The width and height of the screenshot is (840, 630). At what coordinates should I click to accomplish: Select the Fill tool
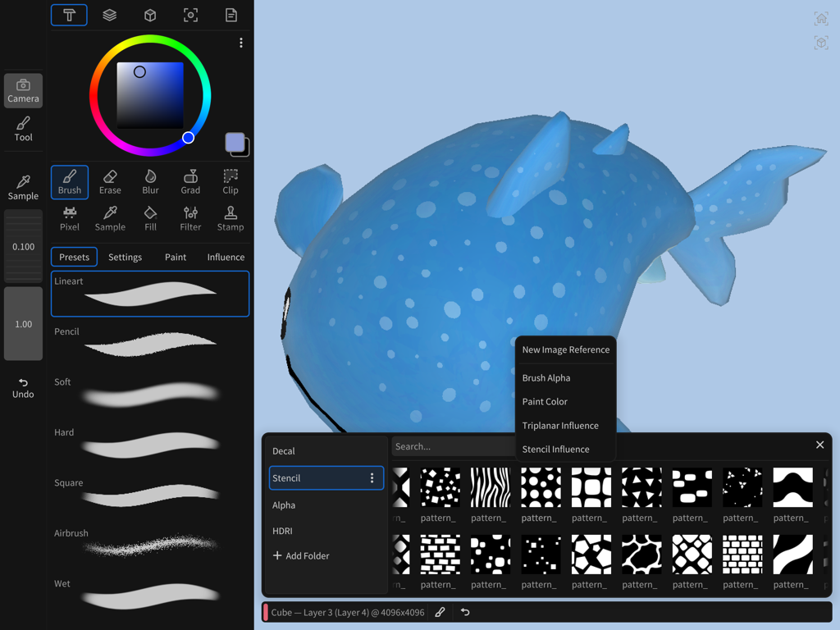[x=150, y=218]
